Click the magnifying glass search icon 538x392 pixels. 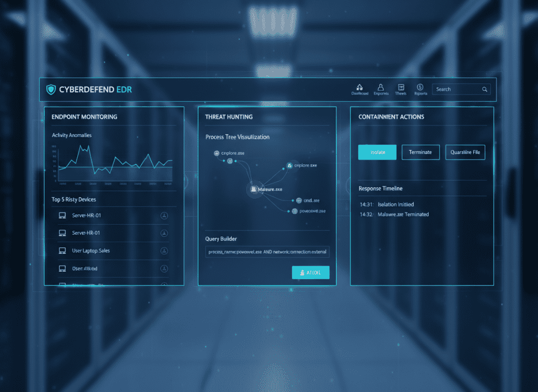point(484,89)
